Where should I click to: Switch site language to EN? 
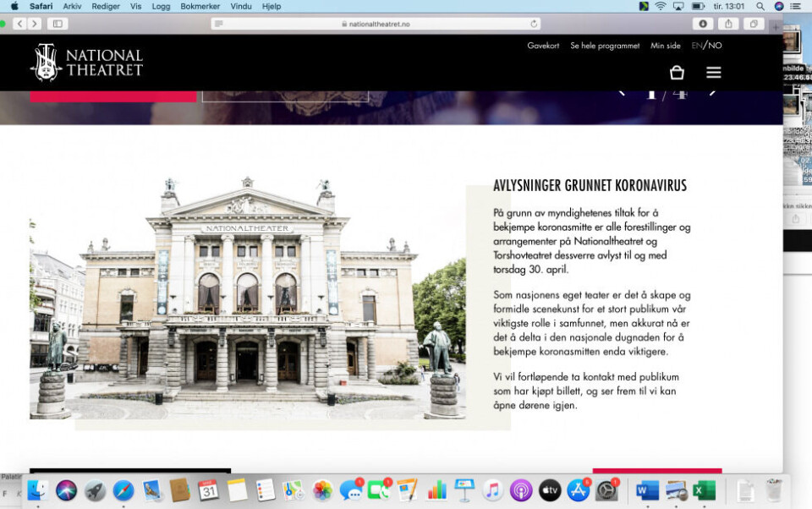[696, 46]
